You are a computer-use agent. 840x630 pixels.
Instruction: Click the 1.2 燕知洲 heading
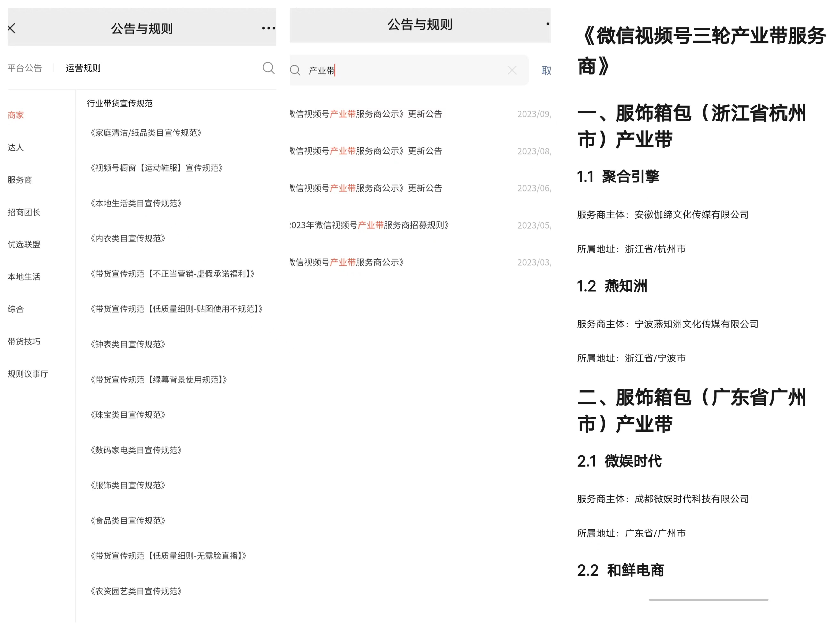tap(612, 286)
